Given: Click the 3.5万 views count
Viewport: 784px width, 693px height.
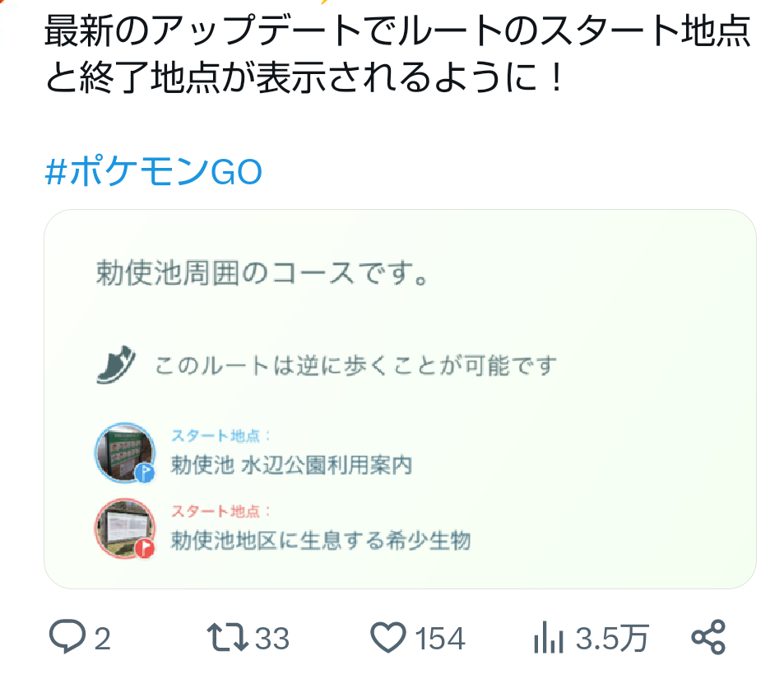Looking at the screenshot, I should [611, 639].
